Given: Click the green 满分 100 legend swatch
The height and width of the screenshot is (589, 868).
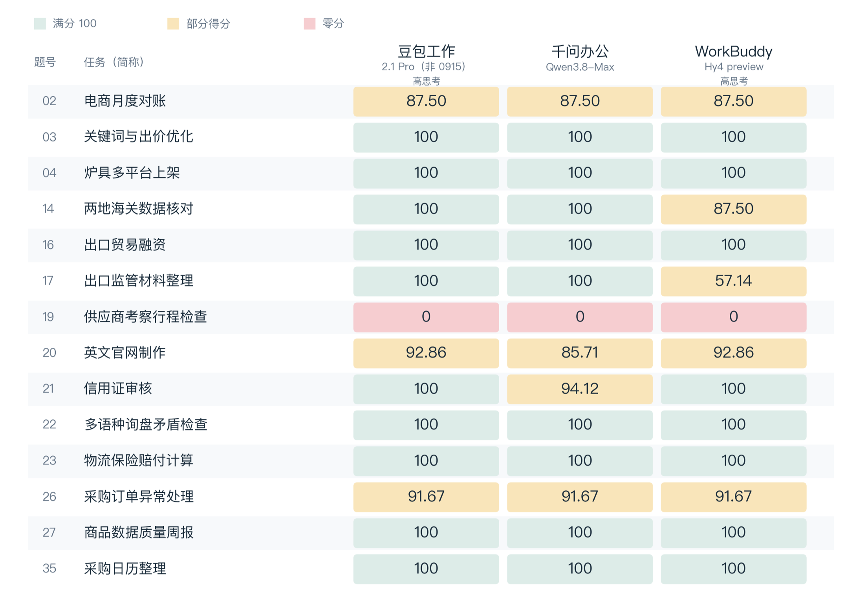Looking at the screenshot, I should click(40, 24).
